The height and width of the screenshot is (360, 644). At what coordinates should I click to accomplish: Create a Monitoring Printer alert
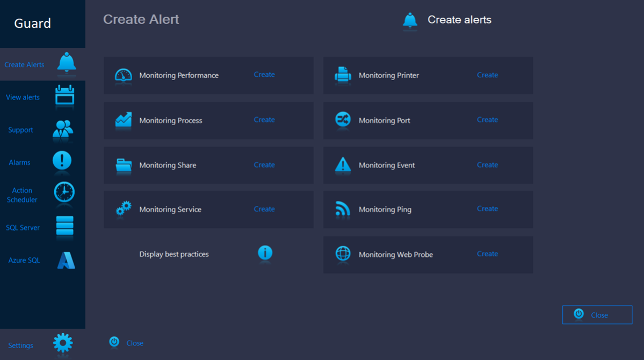coord(488,75)
